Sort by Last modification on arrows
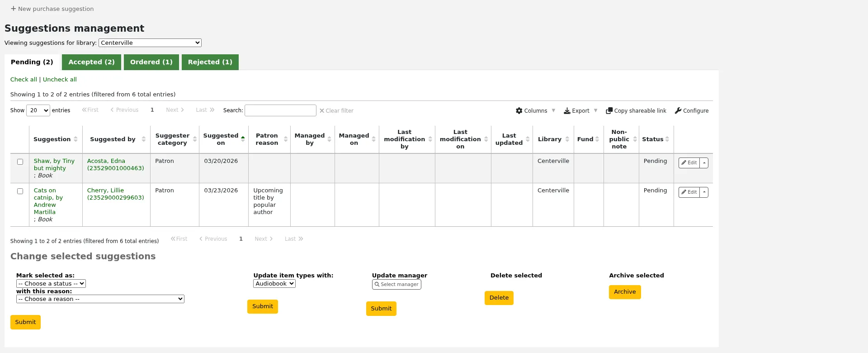868x353 pixels. pyautogui.click(x=486, y=139)
